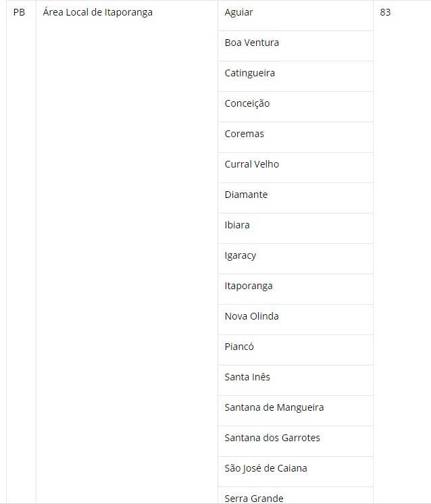Viewport: 431px width, 504px height.
Task: Select Coremas in the list
Action: pyautogui.click(x=245, y=134)
